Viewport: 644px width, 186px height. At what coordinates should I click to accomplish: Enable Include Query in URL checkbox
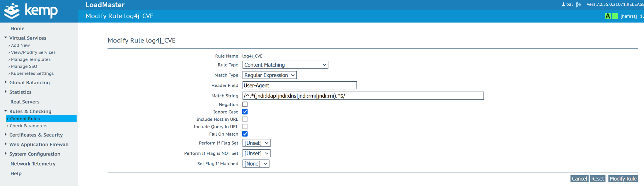(245, 127)
